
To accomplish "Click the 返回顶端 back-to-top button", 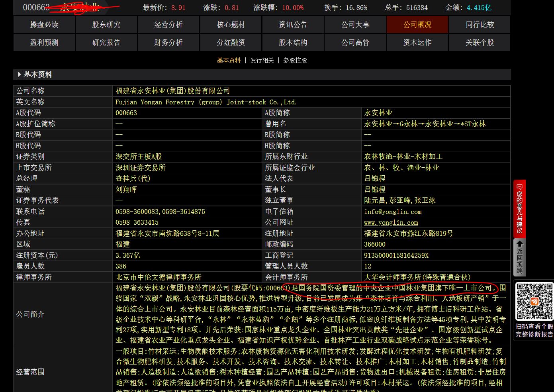I will click(x=519, y=258).
